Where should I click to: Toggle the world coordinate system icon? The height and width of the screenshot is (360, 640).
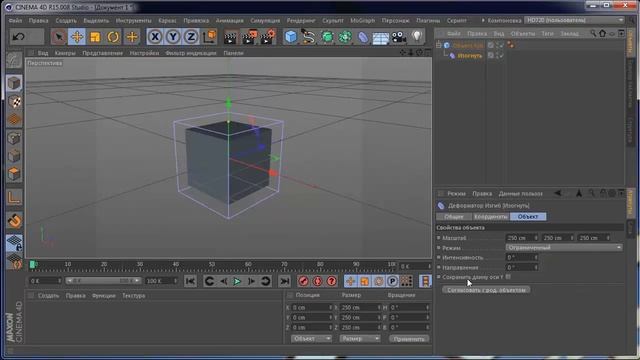(x=209, y=37)
